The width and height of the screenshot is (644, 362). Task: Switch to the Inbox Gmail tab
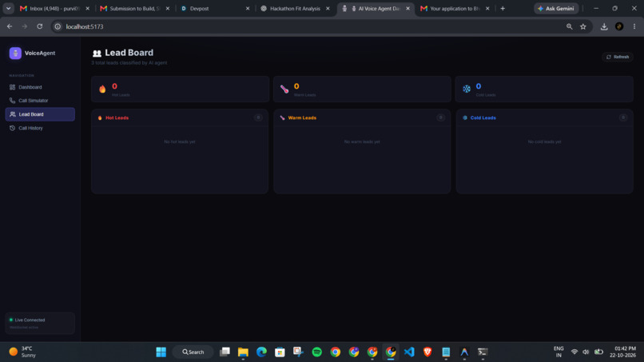coord(54,9)
